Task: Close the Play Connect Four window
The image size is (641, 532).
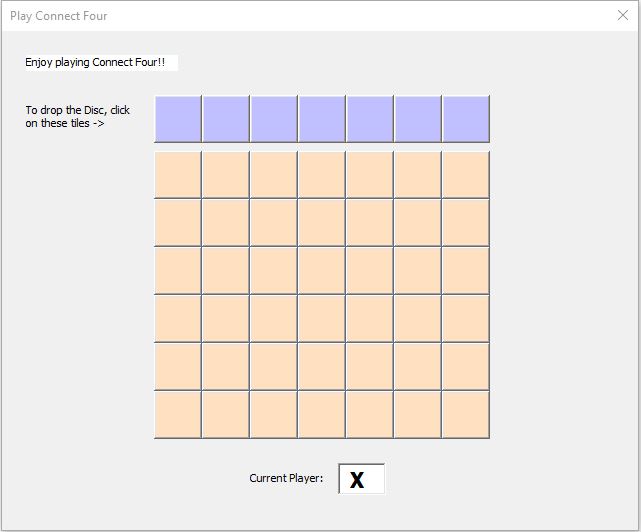Action: point(623,16)
